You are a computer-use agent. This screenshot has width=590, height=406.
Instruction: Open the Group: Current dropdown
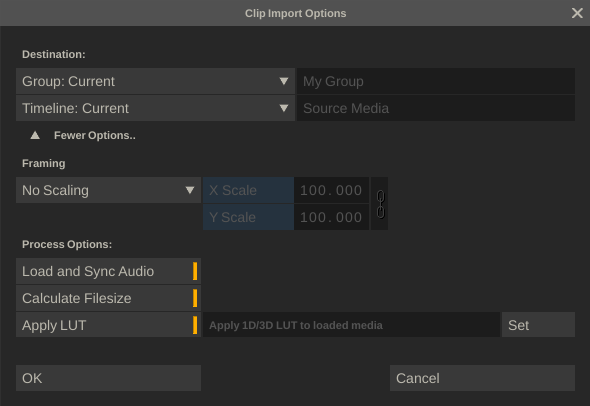[x=155, y=81]
